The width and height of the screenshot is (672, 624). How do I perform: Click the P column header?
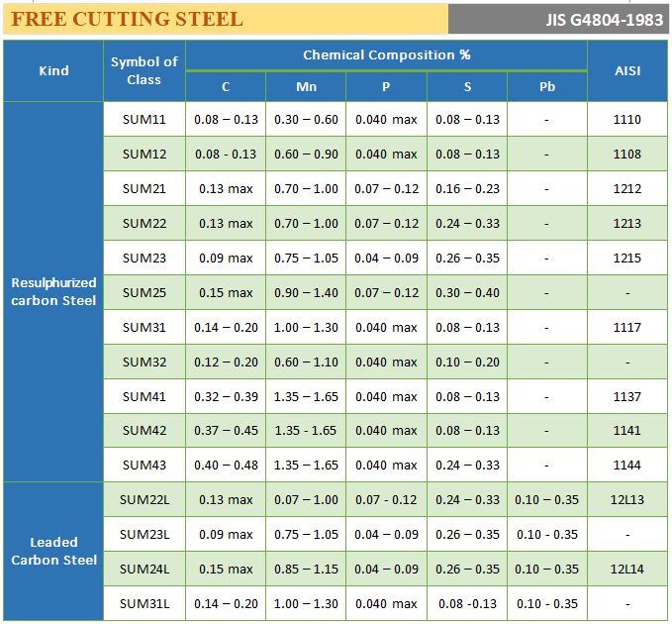click(386, 87)
